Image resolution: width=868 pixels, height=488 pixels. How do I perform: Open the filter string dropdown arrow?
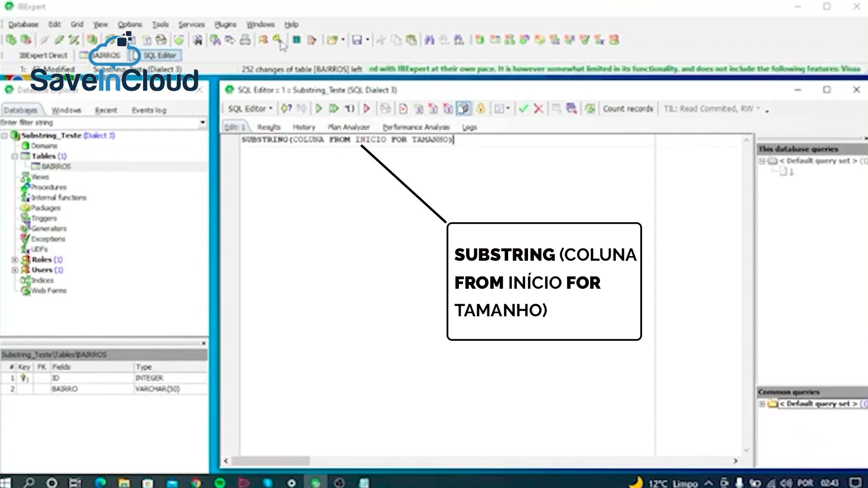(203, 122)
